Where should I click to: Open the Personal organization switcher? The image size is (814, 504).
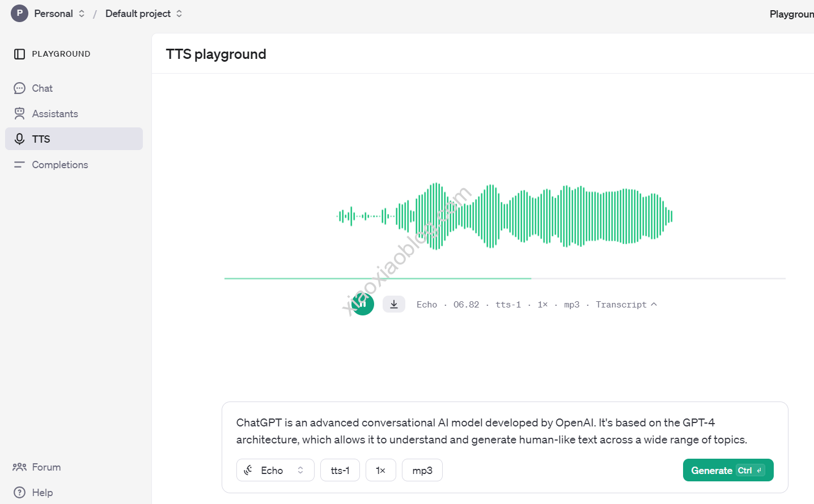tap(59, 14)
